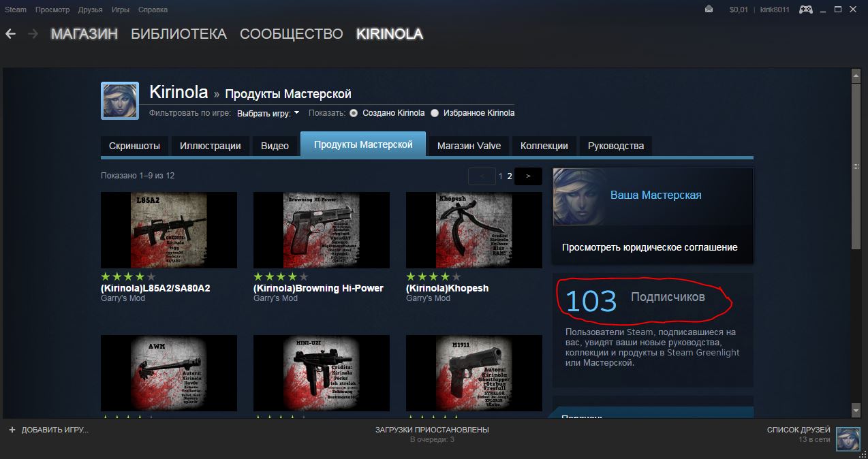Image resolution: width=868 pixels, height=459 pixels.
Task: Click the previous page arrow button
Action: tap(482, 176)
